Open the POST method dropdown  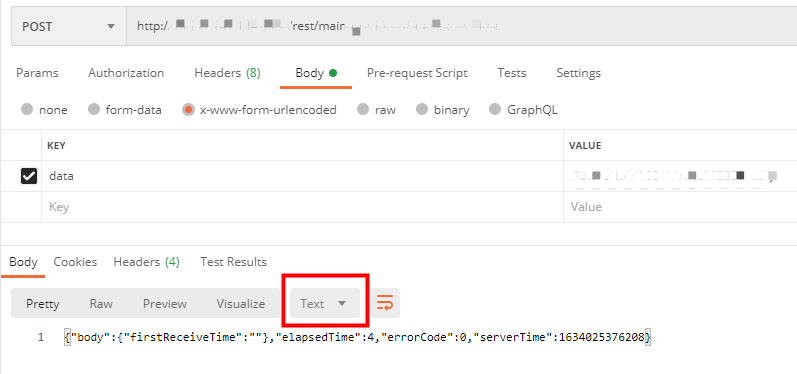point(69,26)
